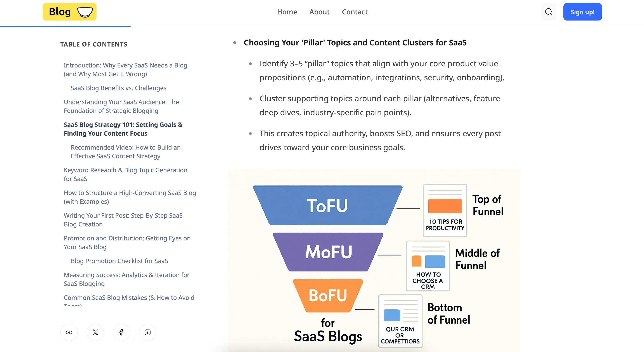
Task: Copy article link using chain icon
Action: [x=69, y=332]
